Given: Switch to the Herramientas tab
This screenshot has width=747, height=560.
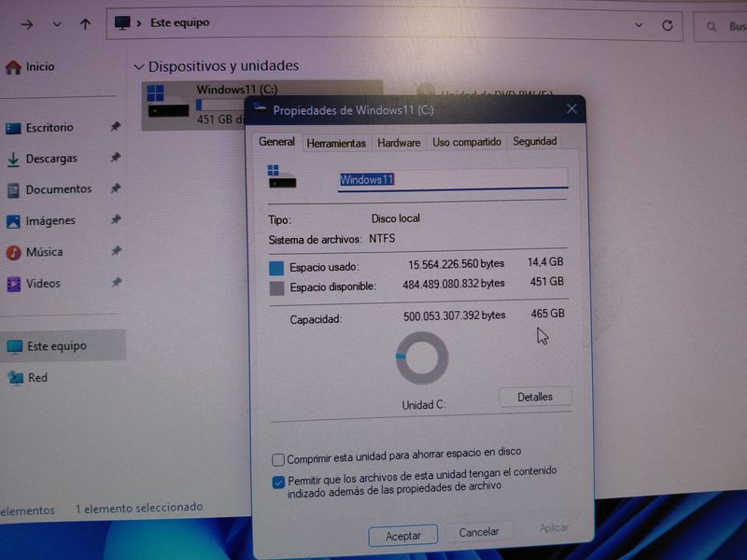Looking at the screenshot, I should [x=336, y=144].
